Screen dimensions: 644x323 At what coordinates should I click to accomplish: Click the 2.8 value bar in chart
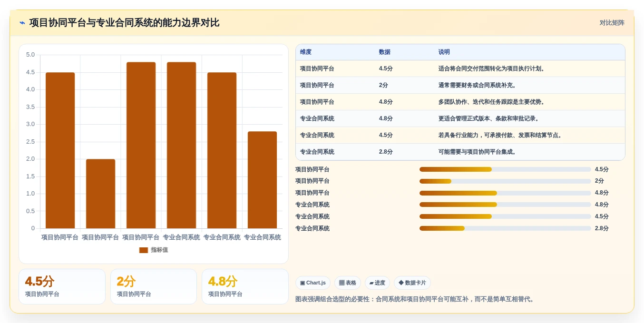click(x=263, y=180)
